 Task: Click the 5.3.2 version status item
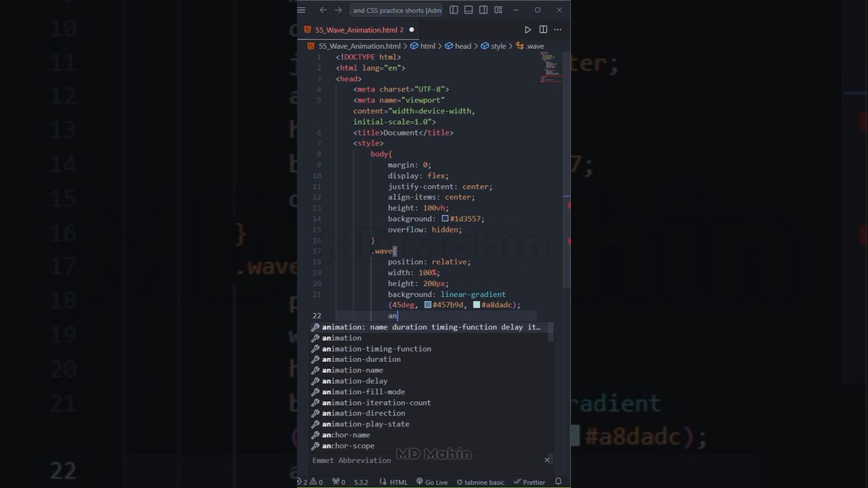[361, 483]
